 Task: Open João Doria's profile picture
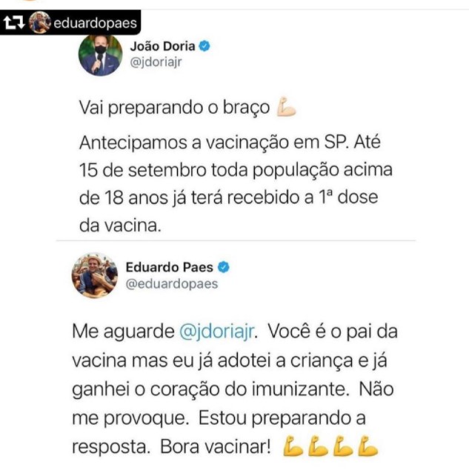tap(101, 55)
